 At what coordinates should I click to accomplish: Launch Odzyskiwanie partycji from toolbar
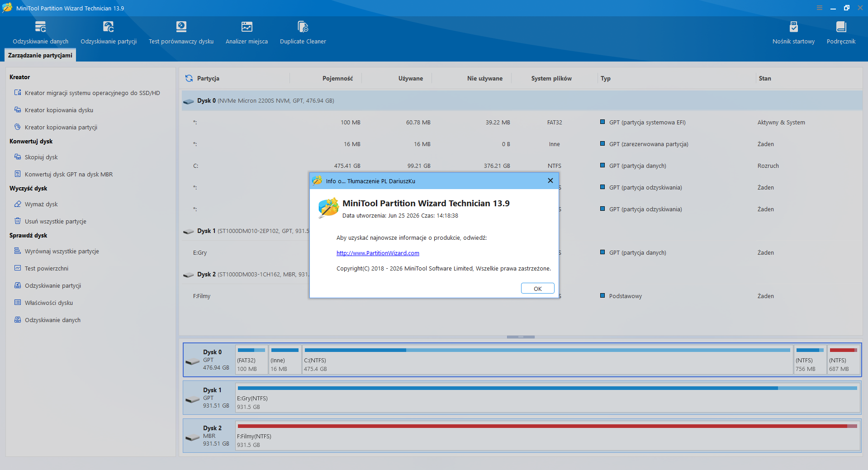click(109, 27)
